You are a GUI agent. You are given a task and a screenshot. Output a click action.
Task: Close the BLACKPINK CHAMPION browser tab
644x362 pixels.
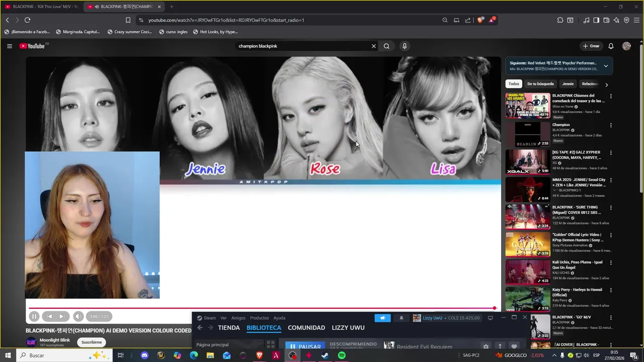[x=159, y=7]
